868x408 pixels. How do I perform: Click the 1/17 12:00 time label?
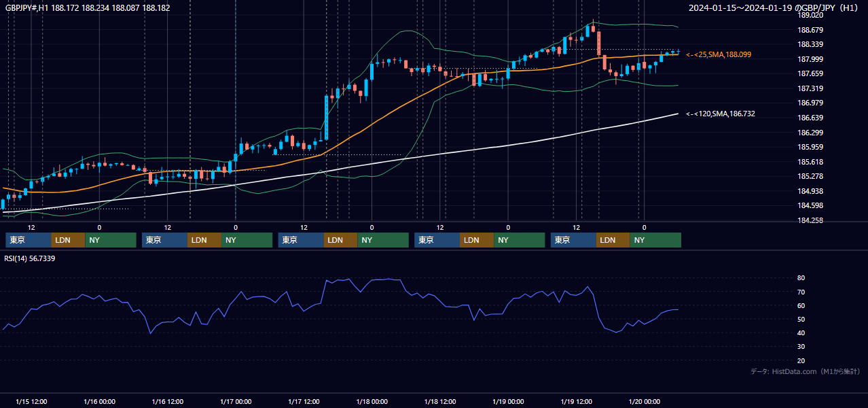[304, 402]
